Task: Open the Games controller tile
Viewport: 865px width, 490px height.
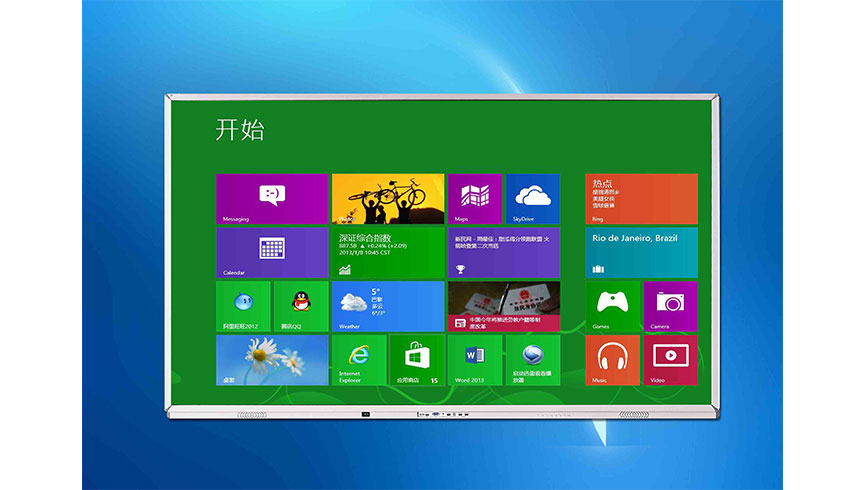Action: click(612, 306)
